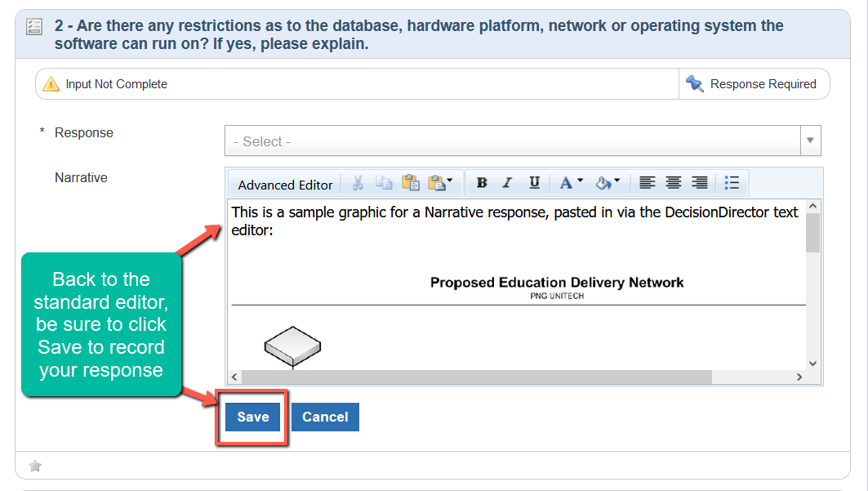Click the 'Input Not Complete' status text
868x491 pixels.
point(116,84)
